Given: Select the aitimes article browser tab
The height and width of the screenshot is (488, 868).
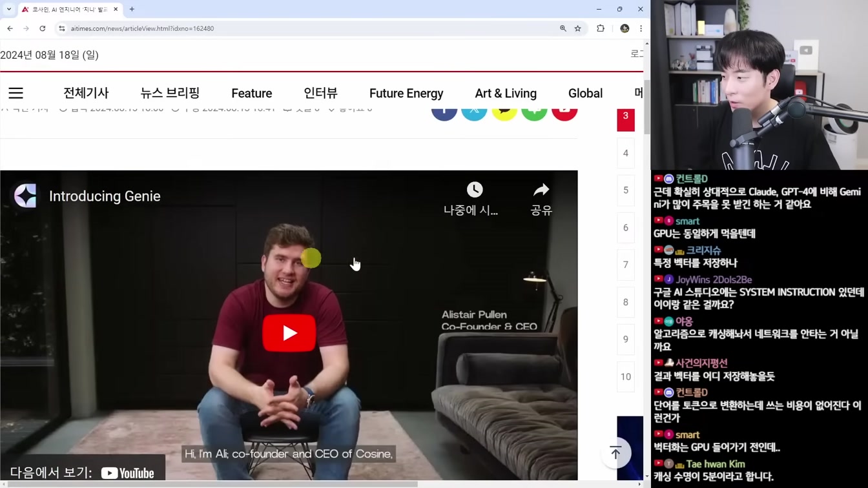Looking at the screenshot, I should (70, 9).
